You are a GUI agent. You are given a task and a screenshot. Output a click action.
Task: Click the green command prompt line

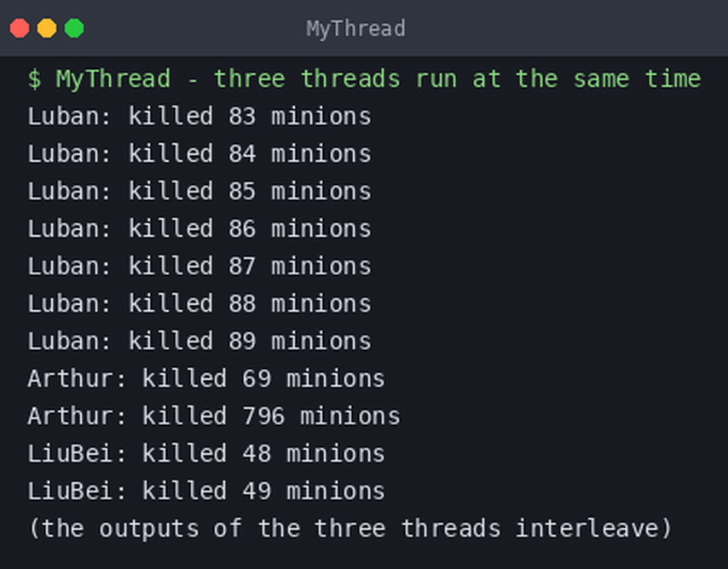pyautogui.click(x=365, y=79)
